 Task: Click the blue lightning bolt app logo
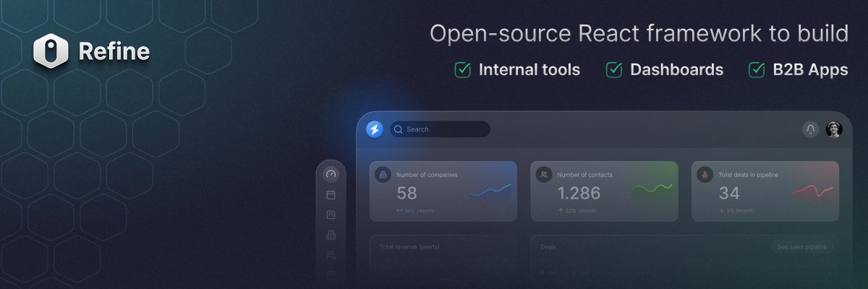[375, 129]
